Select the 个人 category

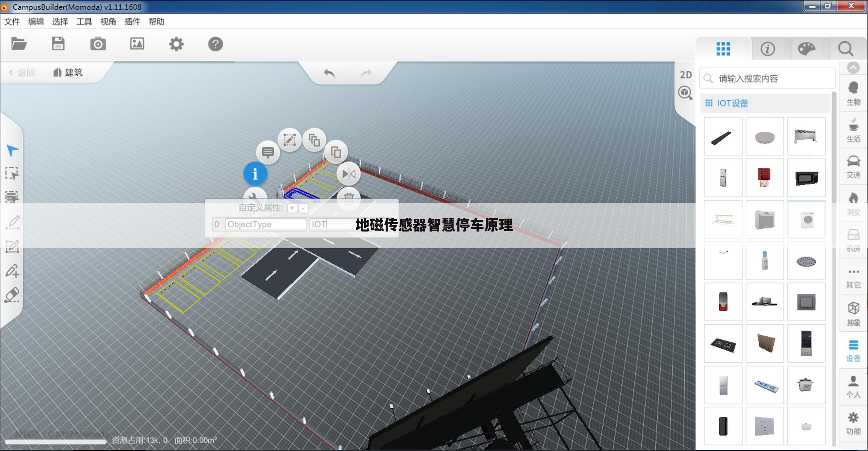853,387
